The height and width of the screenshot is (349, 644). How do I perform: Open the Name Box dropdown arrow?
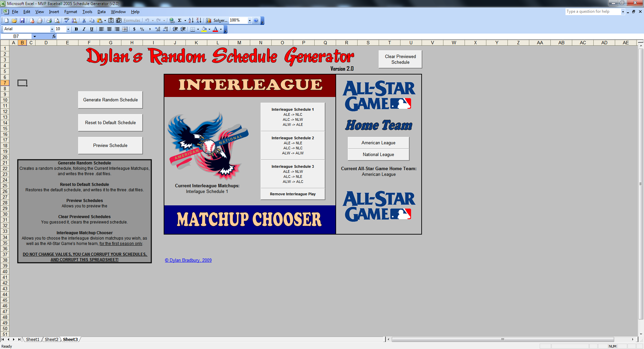[x=35, y=36]
